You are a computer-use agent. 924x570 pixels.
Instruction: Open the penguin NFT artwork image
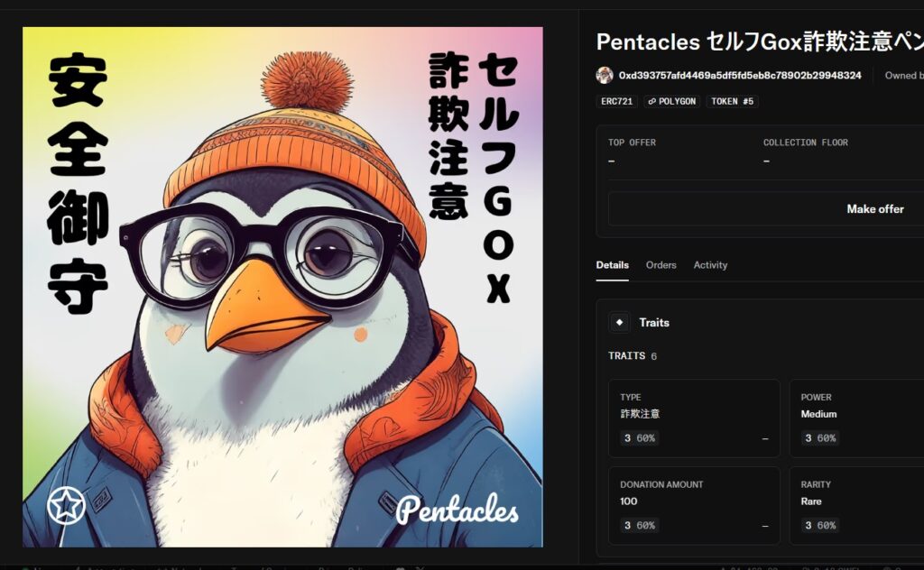(x=282, y=287)
